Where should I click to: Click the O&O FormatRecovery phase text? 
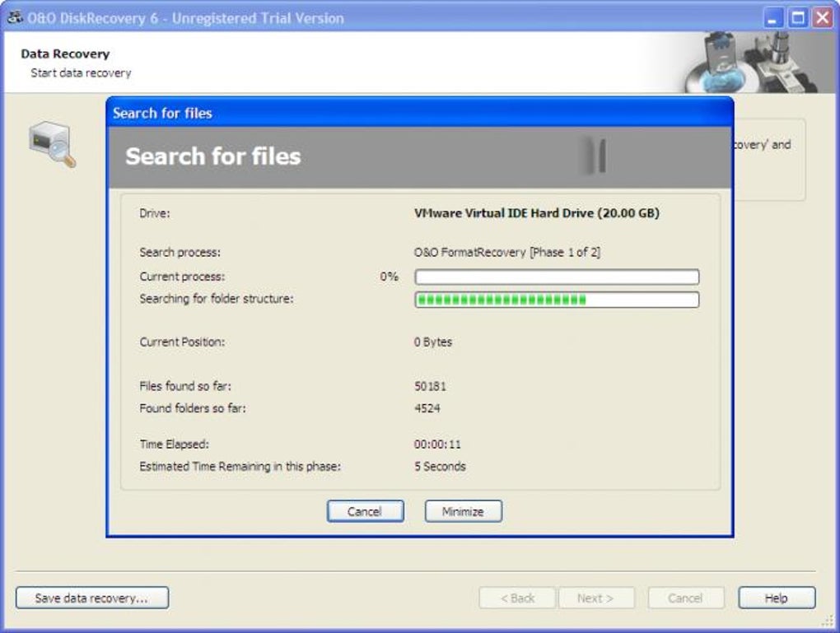[x=506, y=252]
